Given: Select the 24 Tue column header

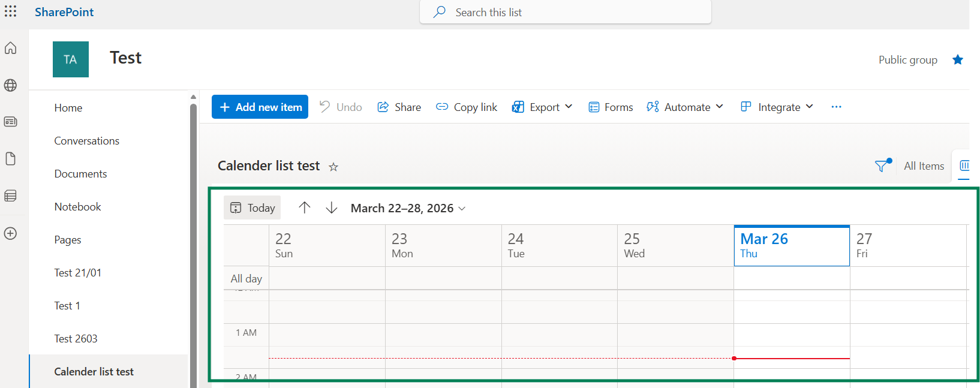Looking at the screenshot, I should (x=560, y=245).
